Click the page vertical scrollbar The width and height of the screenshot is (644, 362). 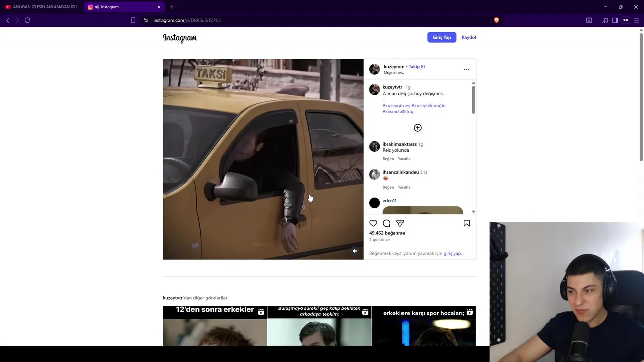[641, 97]
